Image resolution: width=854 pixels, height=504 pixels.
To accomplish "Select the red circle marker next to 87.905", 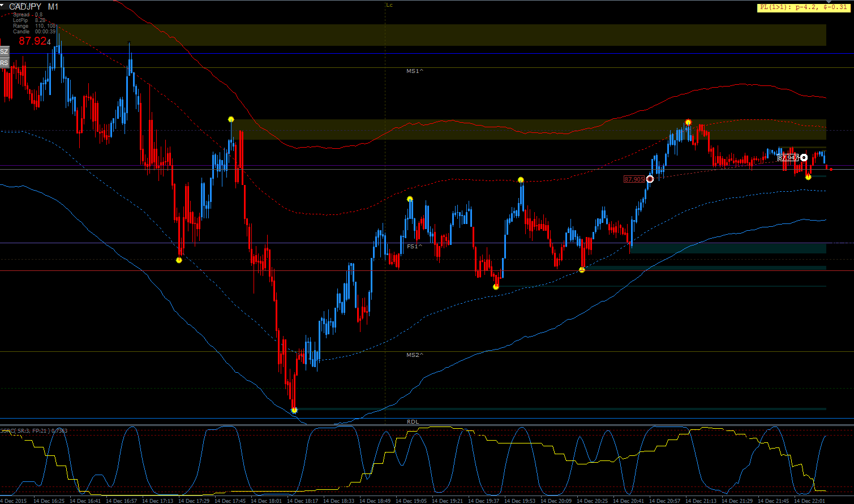I will [x=650, y=179].
